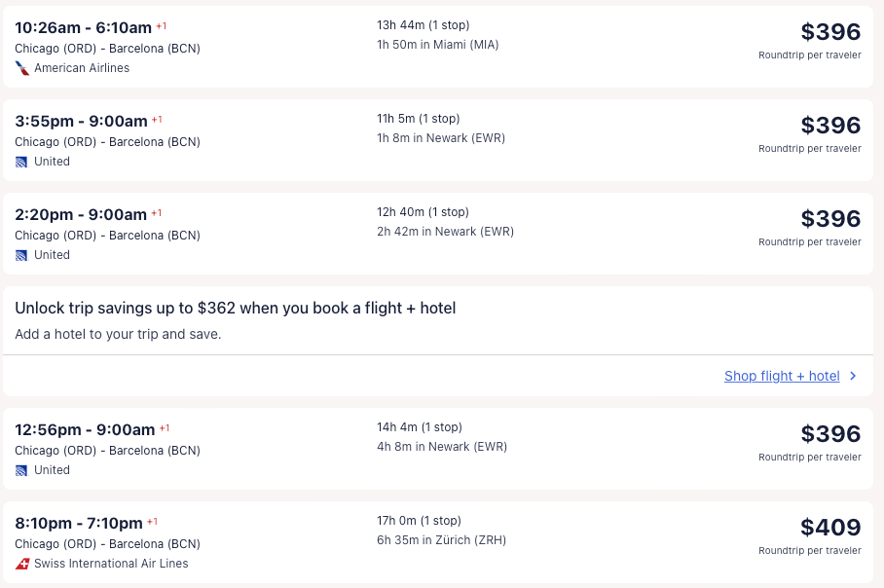Select the 8:10pm - 7:10pm Swiss flight

(x=79, y=523)
